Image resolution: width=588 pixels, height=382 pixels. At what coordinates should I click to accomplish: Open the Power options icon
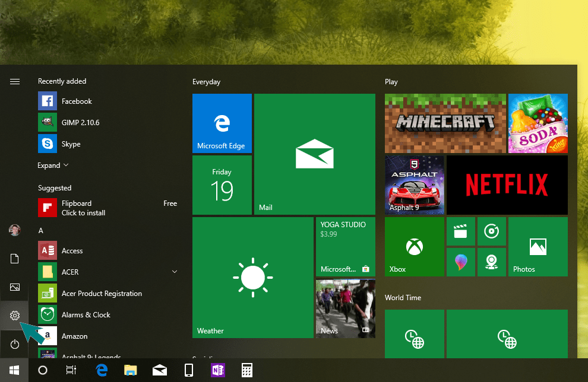(x=14, y=344)
